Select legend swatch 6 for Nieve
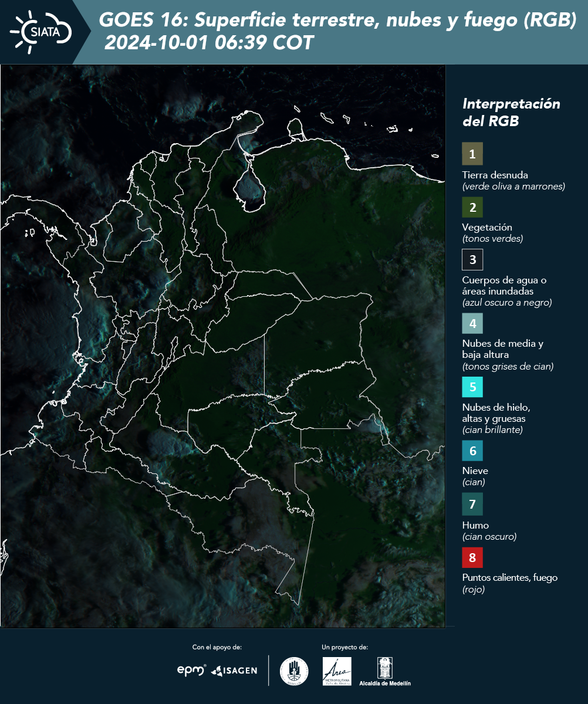 click(x=472, y=451)
